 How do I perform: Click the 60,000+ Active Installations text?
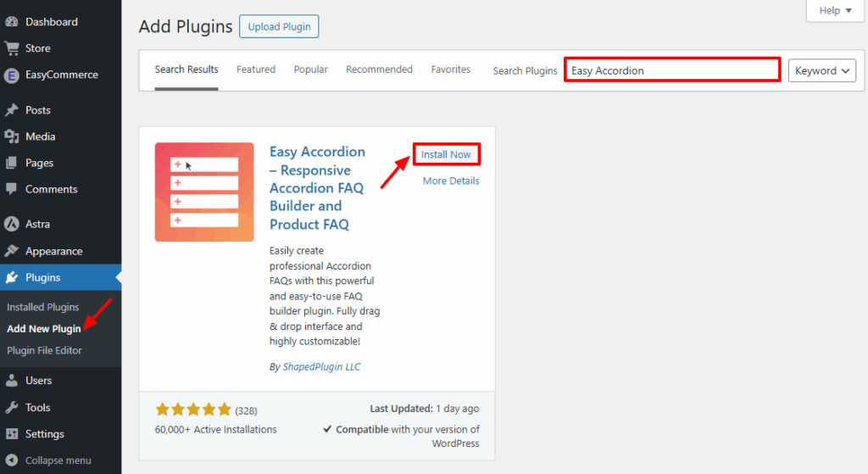pos(216,429)
